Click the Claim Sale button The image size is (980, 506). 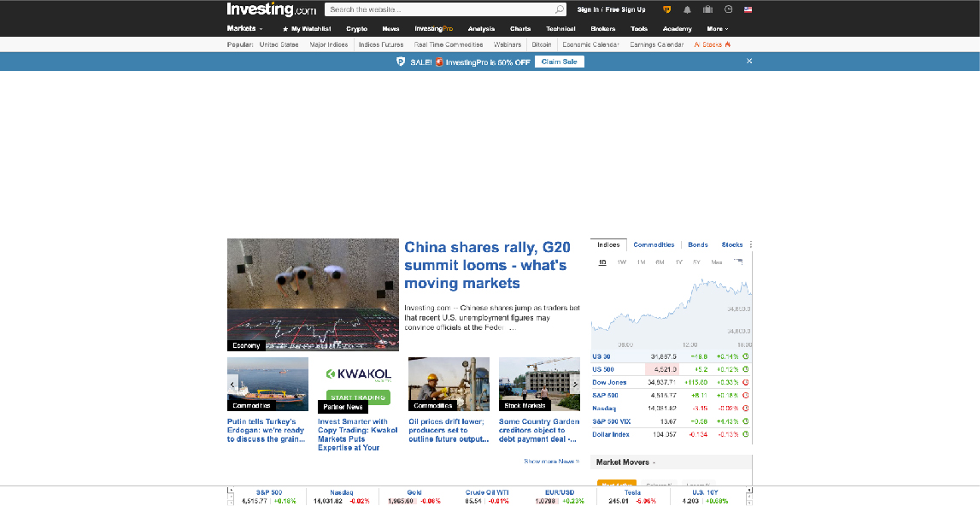559,61
